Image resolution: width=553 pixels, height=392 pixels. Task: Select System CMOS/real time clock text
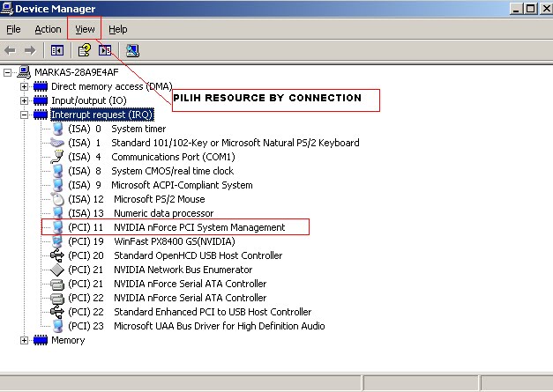coord(151,171)
